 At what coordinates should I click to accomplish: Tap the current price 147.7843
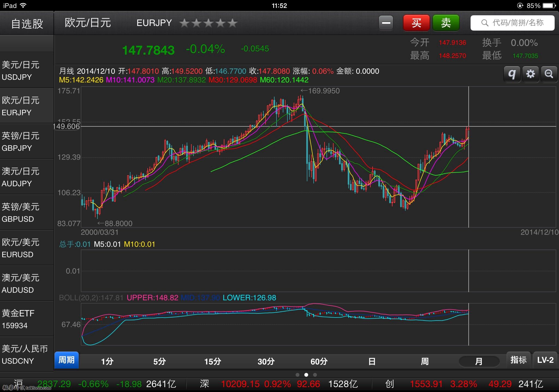pyautogui.click(x=148, y=50)
